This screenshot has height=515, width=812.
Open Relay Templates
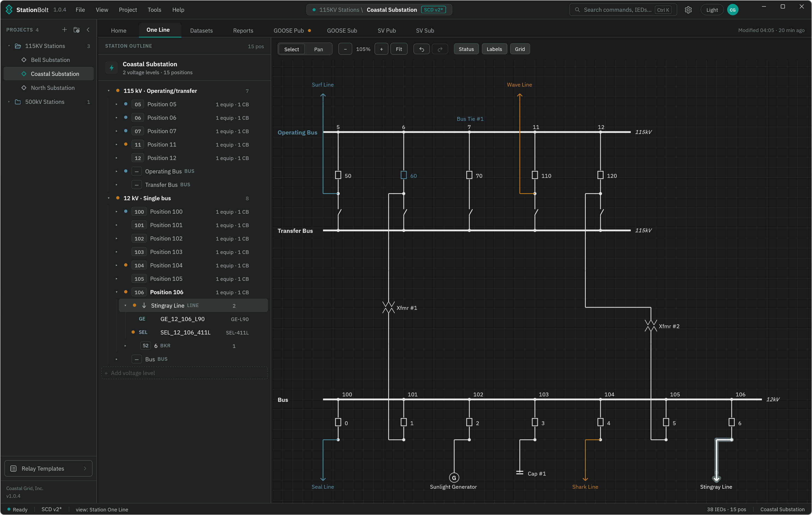pyautogui.click(x=48, y=468)
